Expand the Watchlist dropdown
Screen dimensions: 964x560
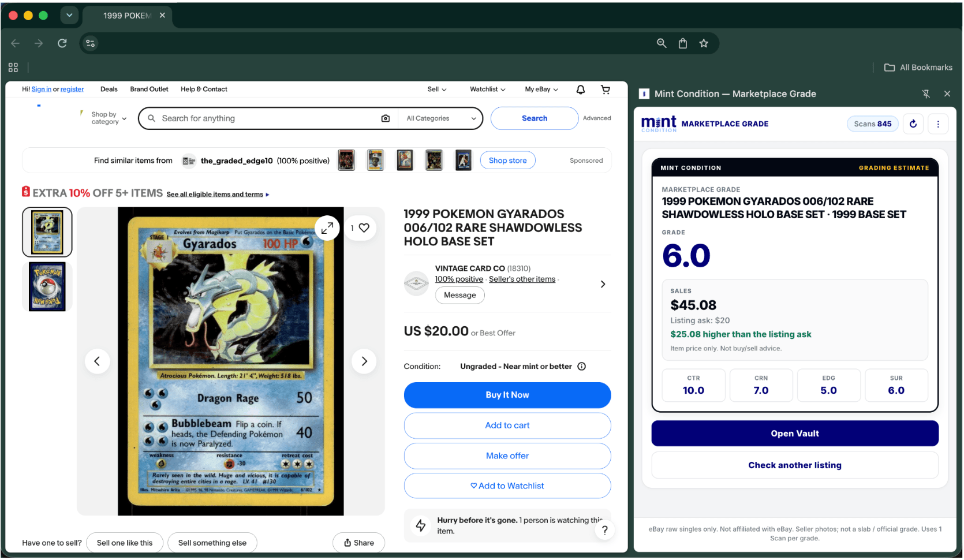pyautogui.click(x=488, y=89)
